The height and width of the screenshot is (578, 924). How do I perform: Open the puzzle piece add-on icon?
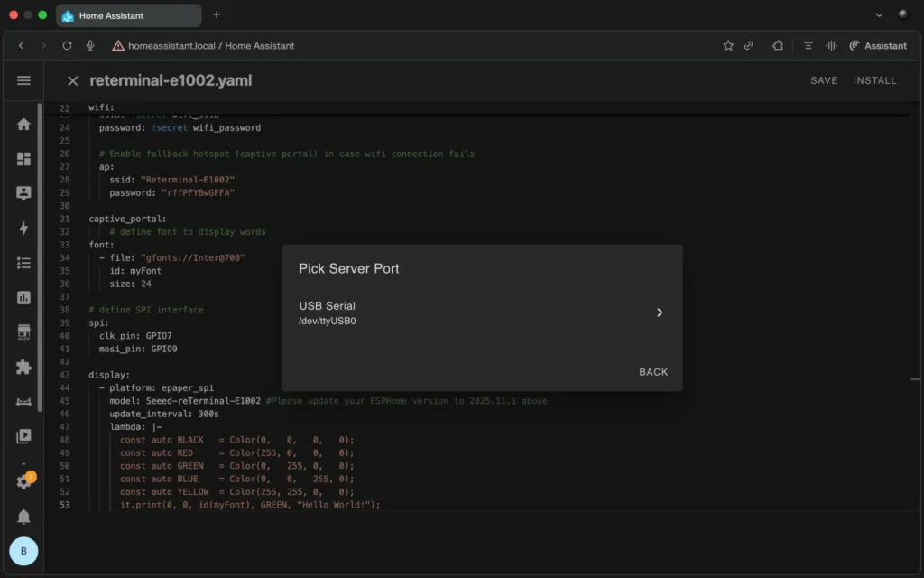(23, 367)
